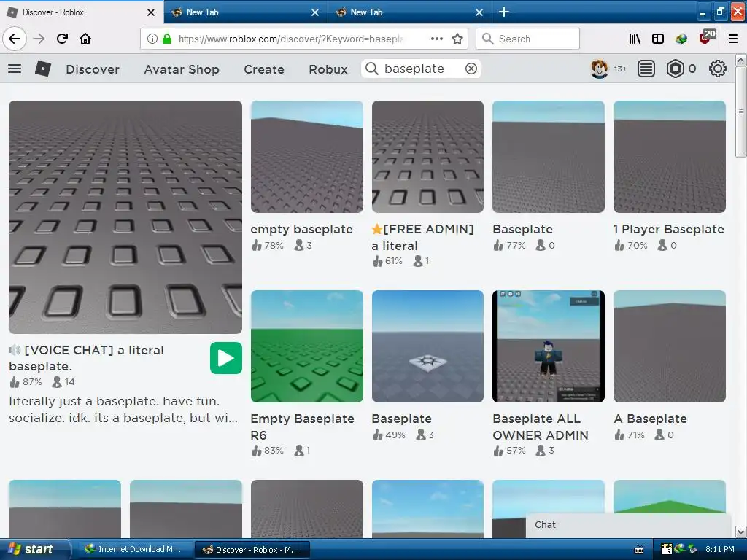This screenshot has height=560, width=747.
Task: Click the system clock showing 8:11 PM
Action: 720,549
